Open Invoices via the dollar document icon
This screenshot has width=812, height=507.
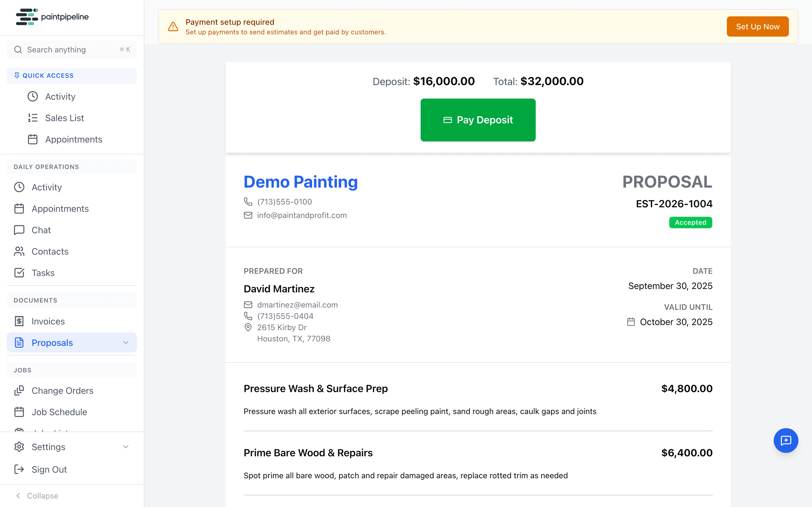[19, 321]
